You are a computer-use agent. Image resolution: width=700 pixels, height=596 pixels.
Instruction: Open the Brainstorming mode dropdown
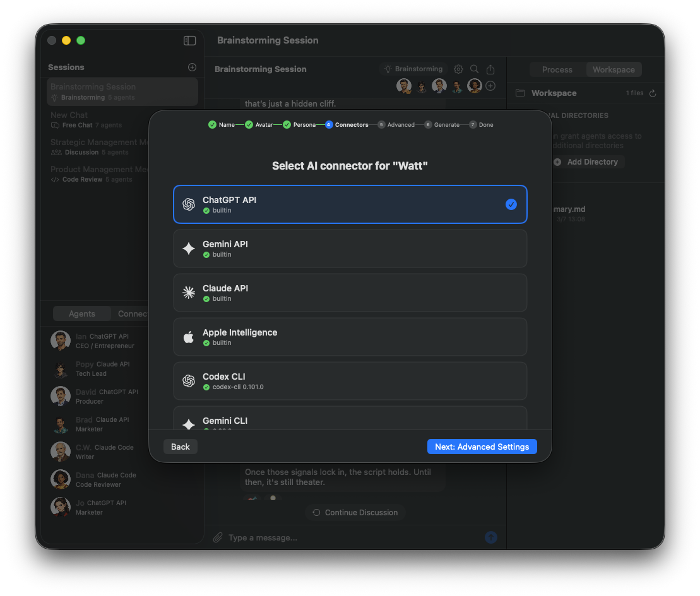[x=413, y=69]
